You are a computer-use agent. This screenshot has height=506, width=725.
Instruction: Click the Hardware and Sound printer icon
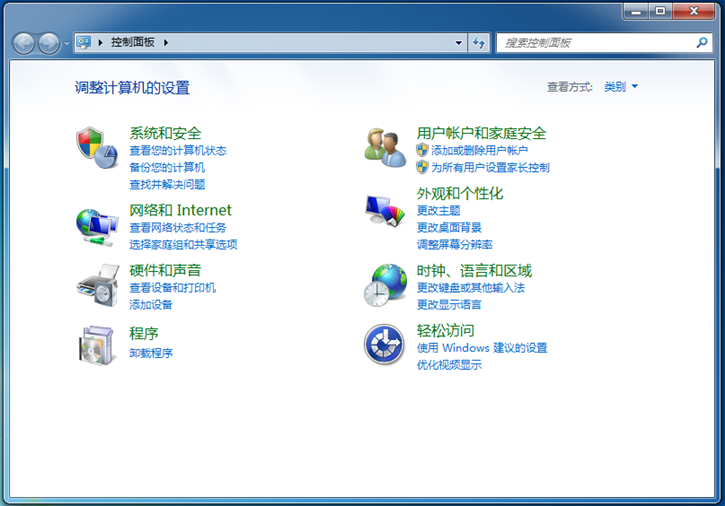(97, 285)
